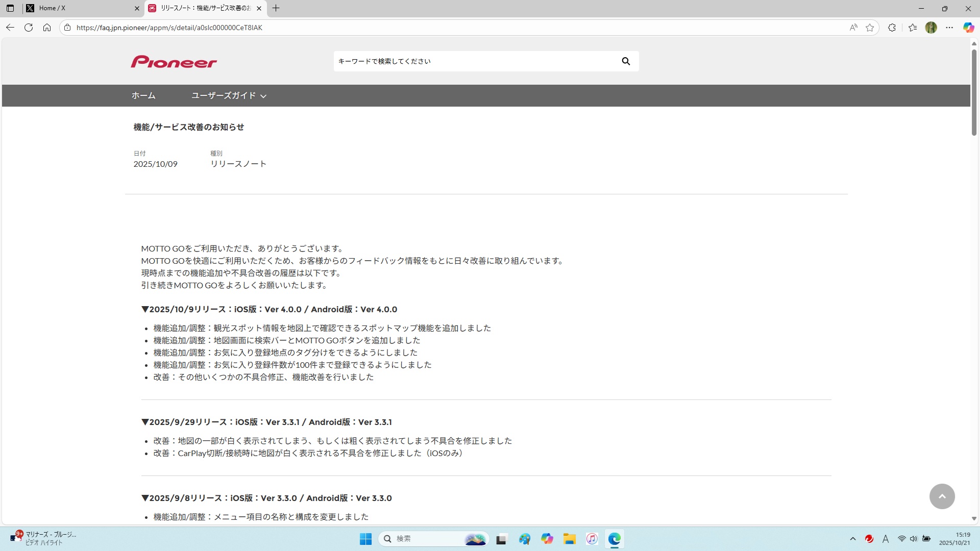This screenshot has width=980, height=551.
Task: Go to ホーム in navigation bar
Action: pyautogui.click(x=143, y=95)
